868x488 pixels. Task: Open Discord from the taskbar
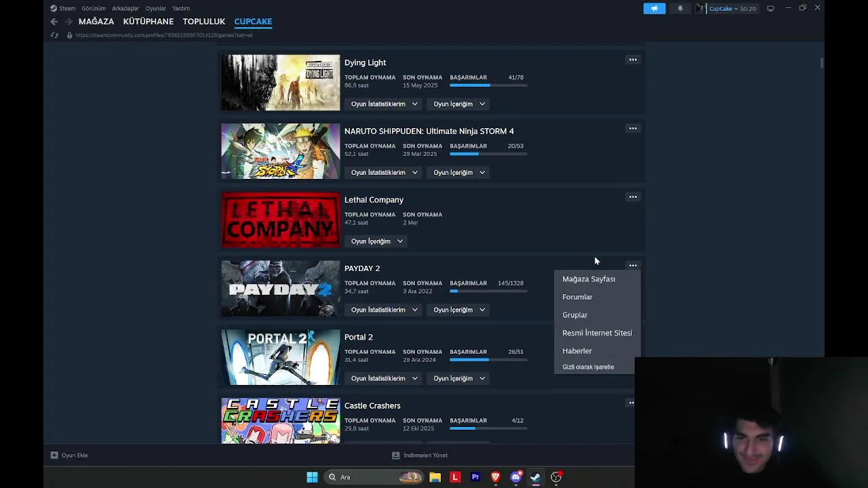tap(516, 477)
